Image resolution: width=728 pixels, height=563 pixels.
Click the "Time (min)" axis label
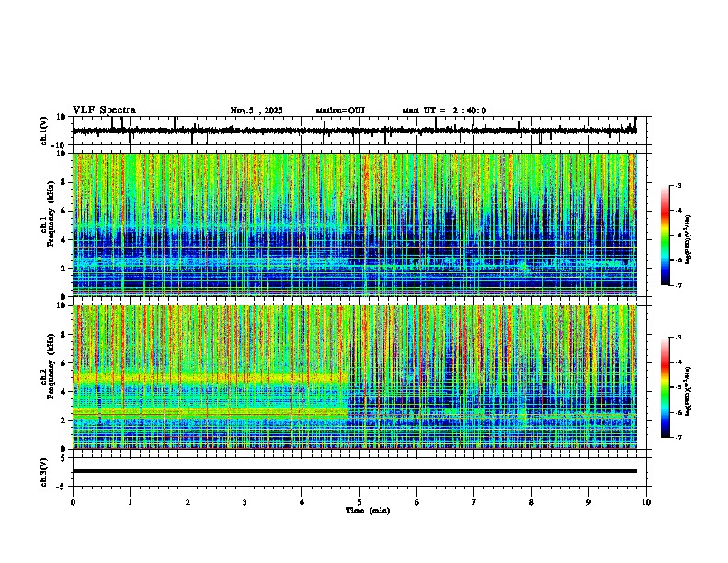click(x=368, y=511)
